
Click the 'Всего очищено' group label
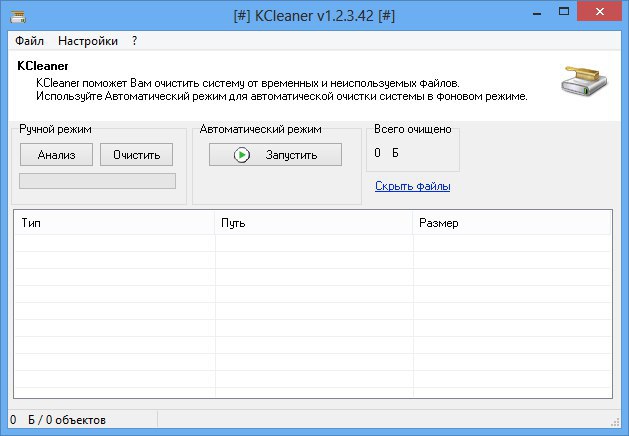tap(413, 129)
